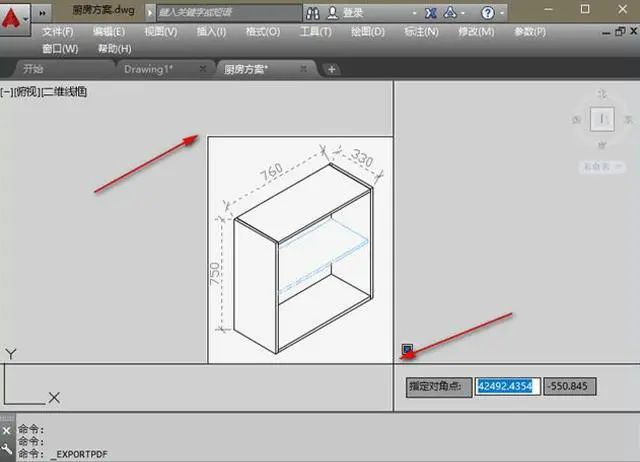The height and width of the screenshot is (462, 640).
Task: Click the Y coordinate field -550.845
Action: tap(570, 386)
